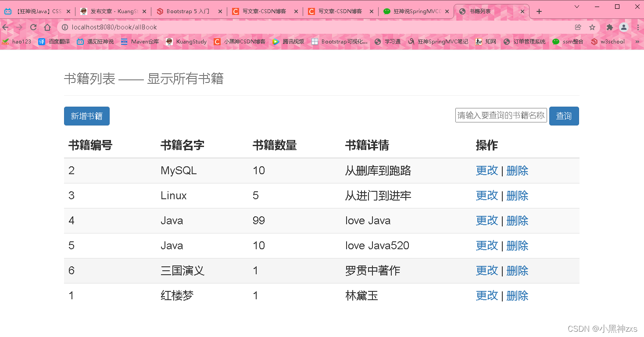
Task: Open new tab with plus icon
Action: [539, 11]
